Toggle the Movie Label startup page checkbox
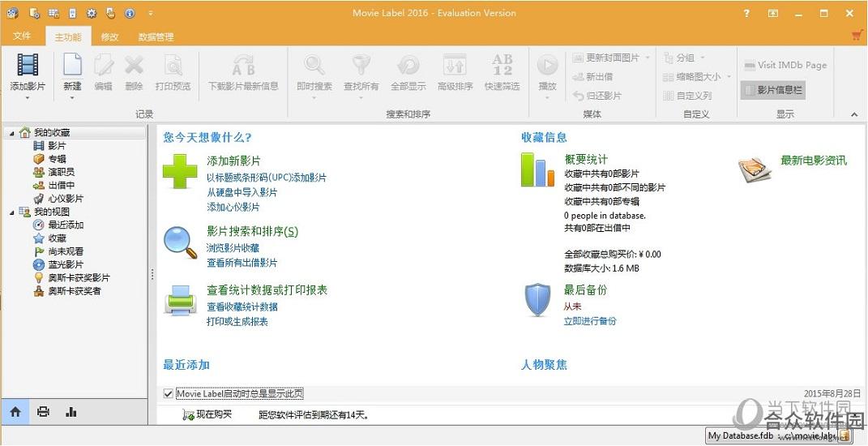 [x=169, y=394]
